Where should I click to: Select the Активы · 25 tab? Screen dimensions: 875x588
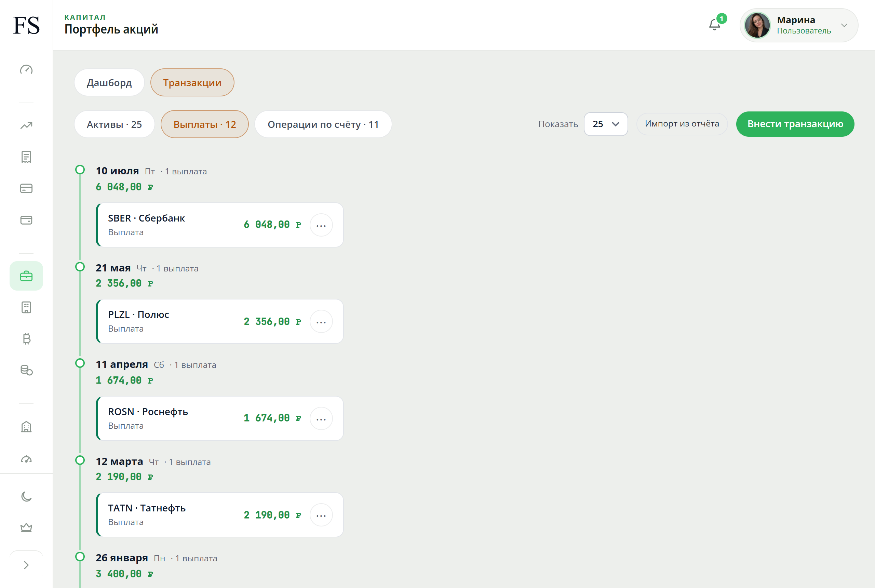pyautogui.click(x=115, y=124)
